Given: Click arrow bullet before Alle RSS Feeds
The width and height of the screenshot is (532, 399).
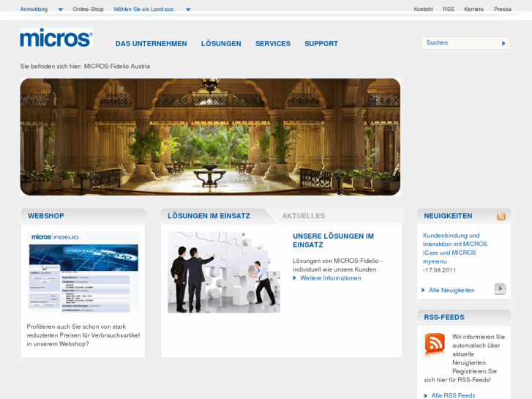Looking at the screenshot, I should click(x=425, y=395).
